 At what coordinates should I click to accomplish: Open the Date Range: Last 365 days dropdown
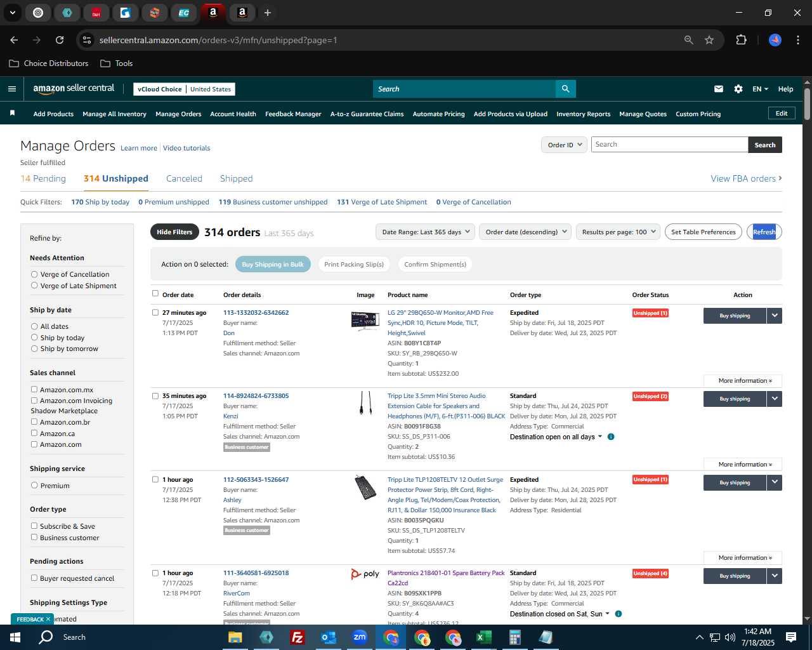425,232
